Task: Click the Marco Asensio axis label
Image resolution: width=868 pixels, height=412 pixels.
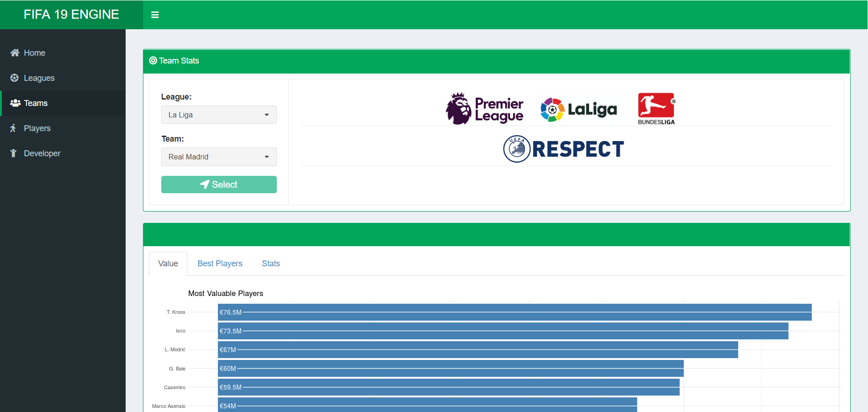Action: click(169, 406)
